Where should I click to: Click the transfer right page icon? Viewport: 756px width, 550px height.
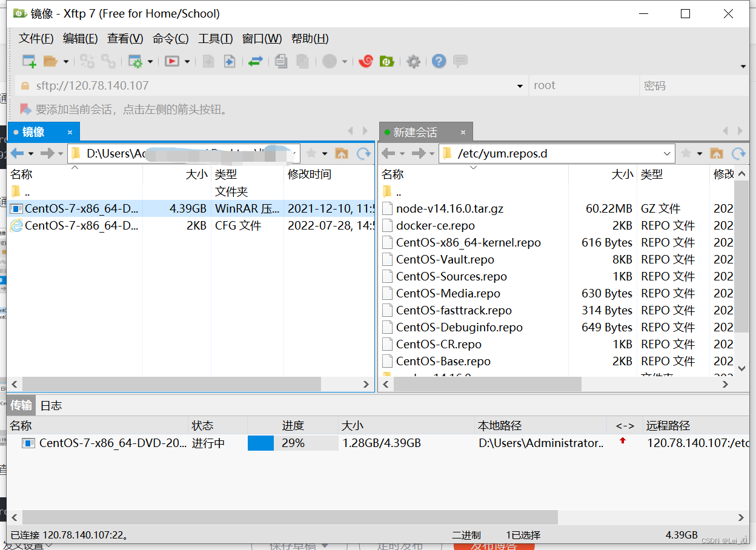229,61
